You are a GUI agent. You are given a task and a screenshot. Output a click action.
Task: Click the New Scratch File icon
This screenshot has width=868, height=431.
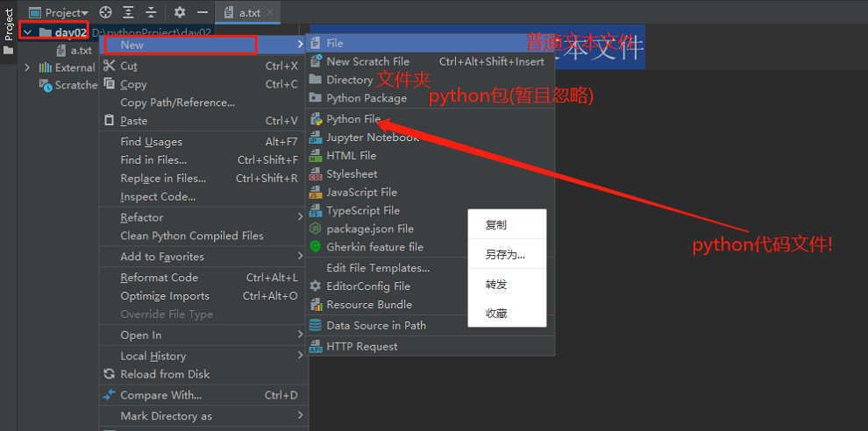point(315,61)
